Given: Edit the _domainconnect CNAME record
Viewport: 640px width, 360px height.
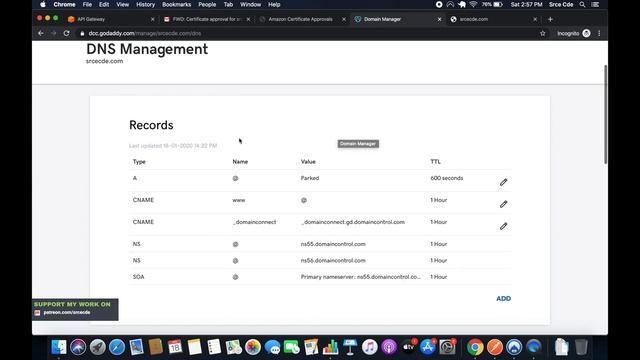Looking at the screenshot, I should click(503, 226).
